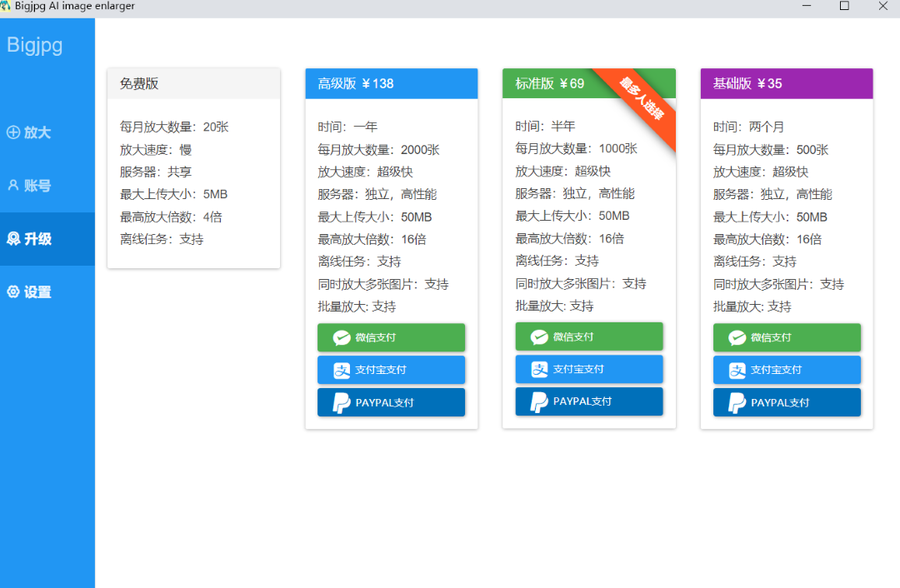Click the Bigjpg app icon in title bar
900x588 pixels.
pyautogui.click(x=8, y=6)
